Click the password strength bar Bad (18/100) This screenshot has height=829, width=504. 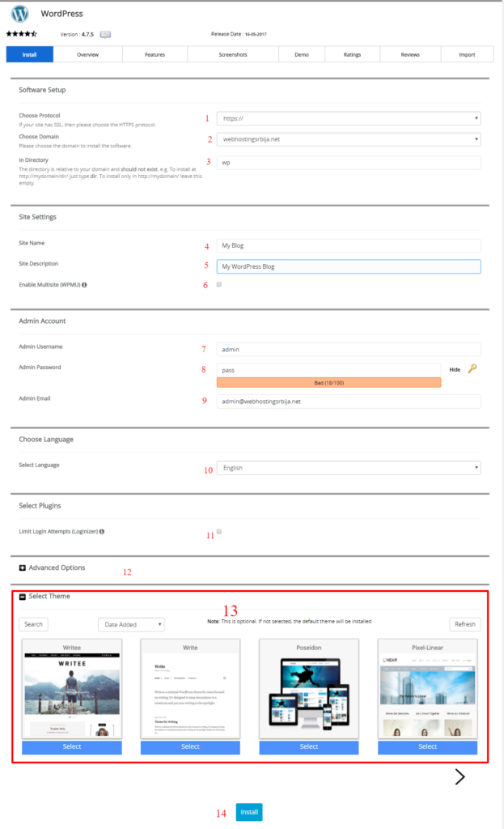[x=328, y=383]
